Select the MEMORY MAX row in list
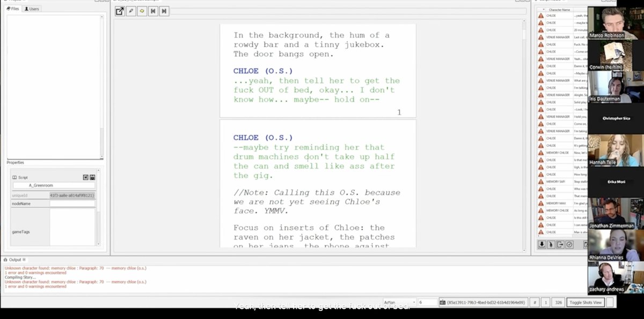This screenshot has height=319, width=644. (x=563, y=203)
